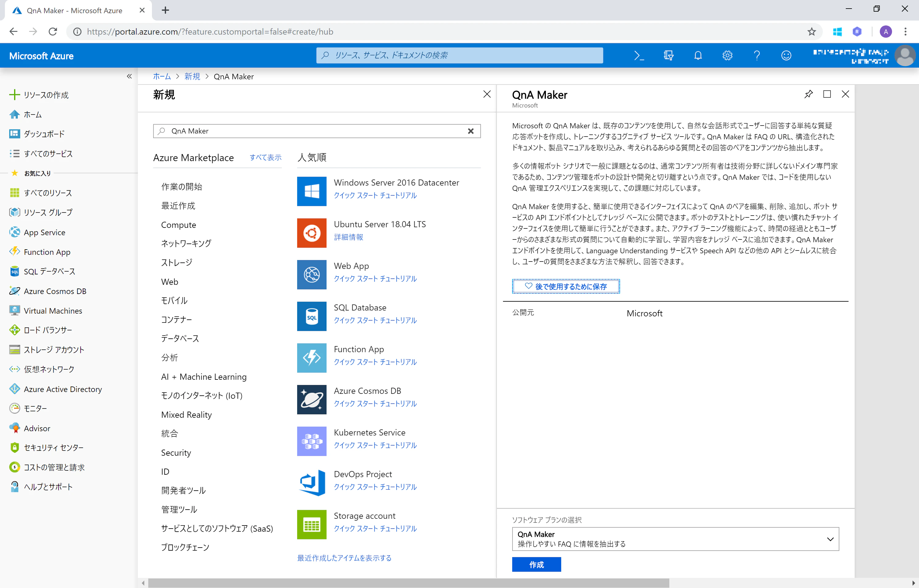Viewport: 919px width, 588px height.
Task: Click the Storage account icon
Action: click(x=312, y=524)
